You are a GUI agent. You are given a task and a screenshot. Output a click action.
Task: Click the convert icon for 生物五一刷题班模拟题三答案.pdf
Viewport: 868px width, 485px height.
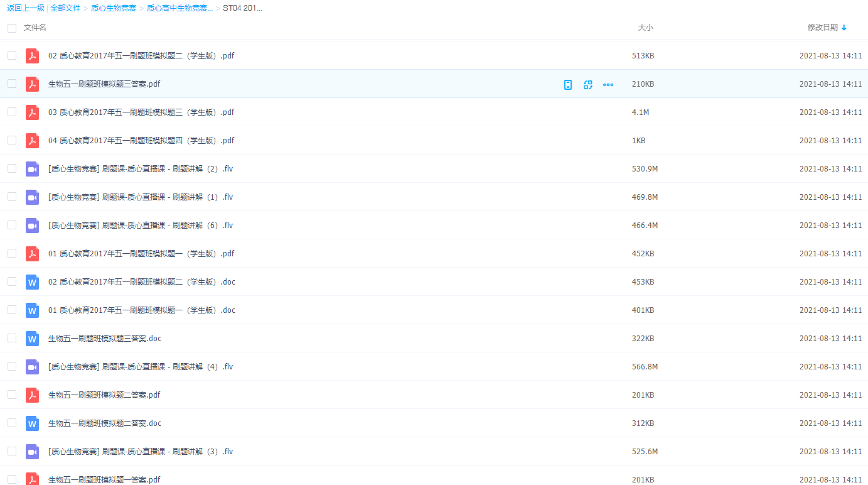click(588, 85)
